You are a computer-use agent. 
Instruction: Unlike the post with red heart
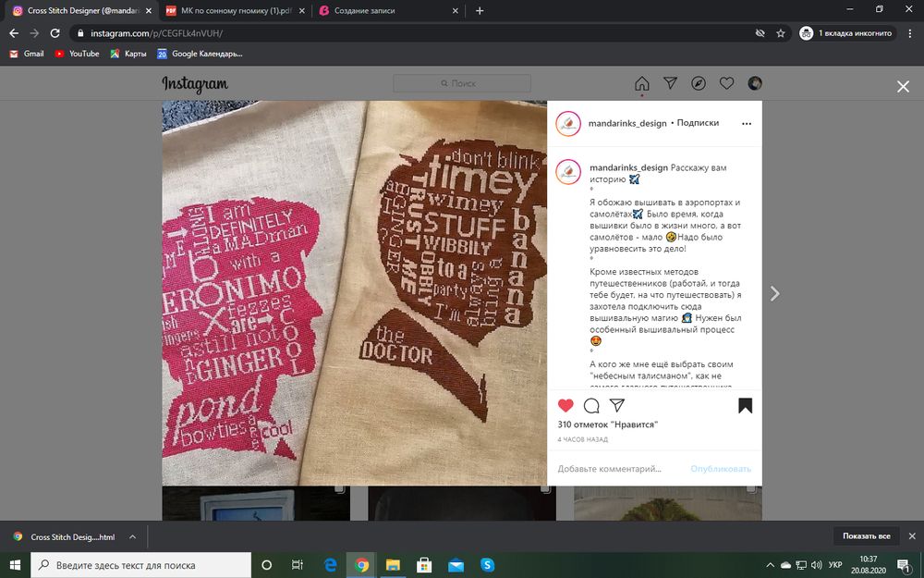565,405
